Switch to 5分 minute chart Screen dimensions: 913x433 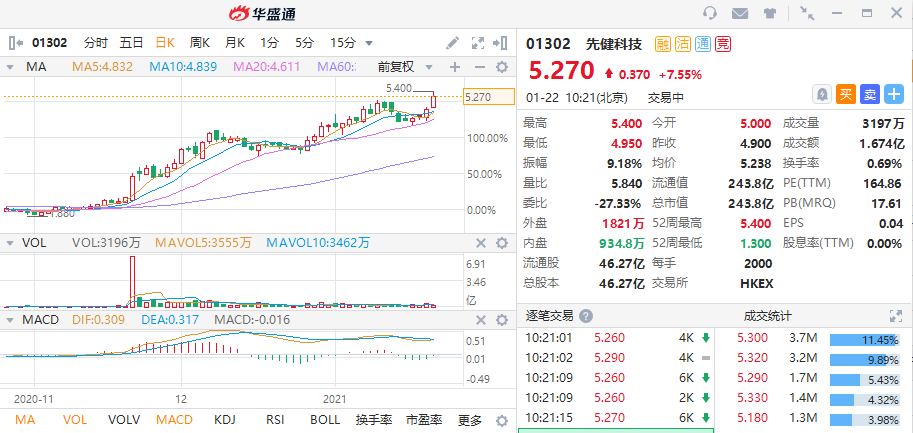(304, 42)
